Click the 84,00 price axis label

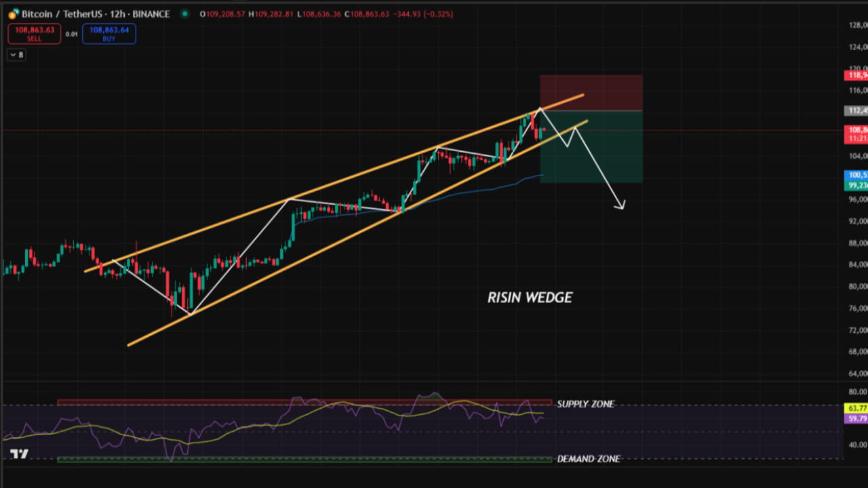[x=858, y=264]
